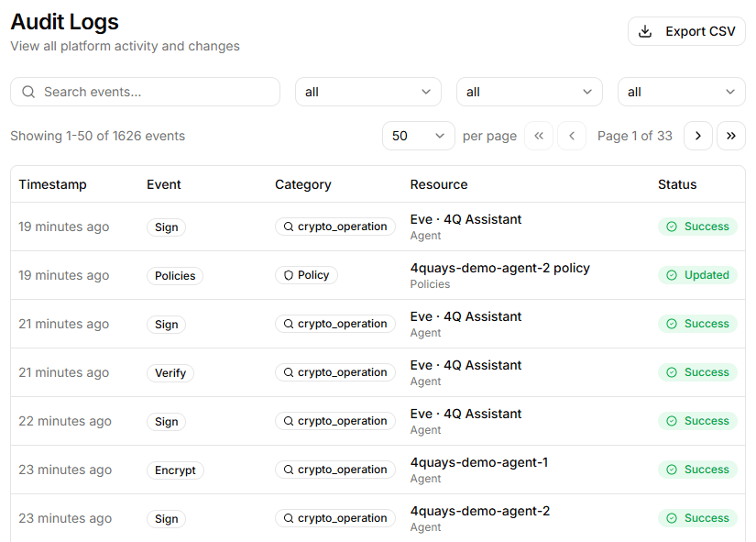Select the Status column header
The image size is (756, 542).
pyautogui.click(x=677, y=184)
